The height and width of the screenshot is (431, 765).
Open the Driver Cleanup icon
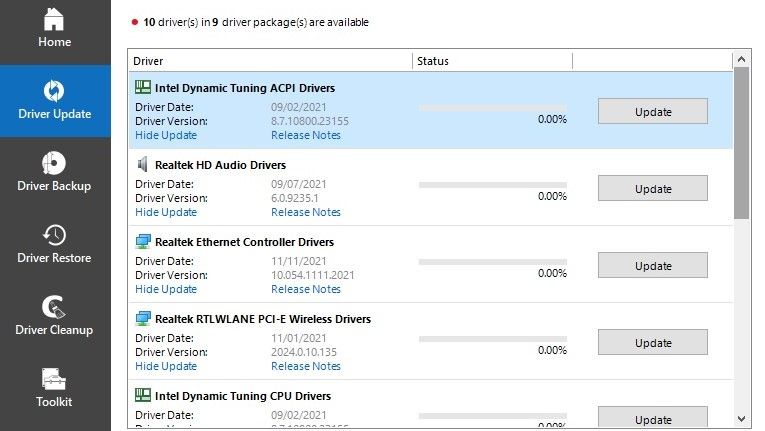55,306
